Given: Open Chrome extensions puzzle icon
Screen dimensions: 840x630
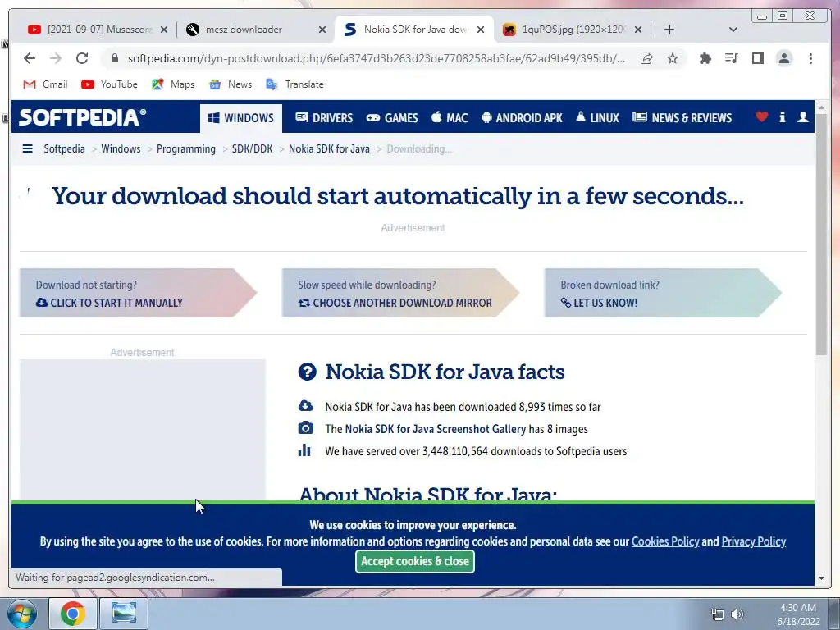Looking at the screenshot, I should [x=705, y=58].
